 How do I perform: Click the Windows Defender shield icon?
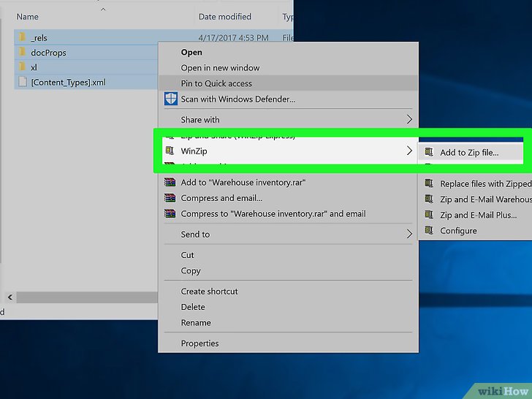(170, 99)
